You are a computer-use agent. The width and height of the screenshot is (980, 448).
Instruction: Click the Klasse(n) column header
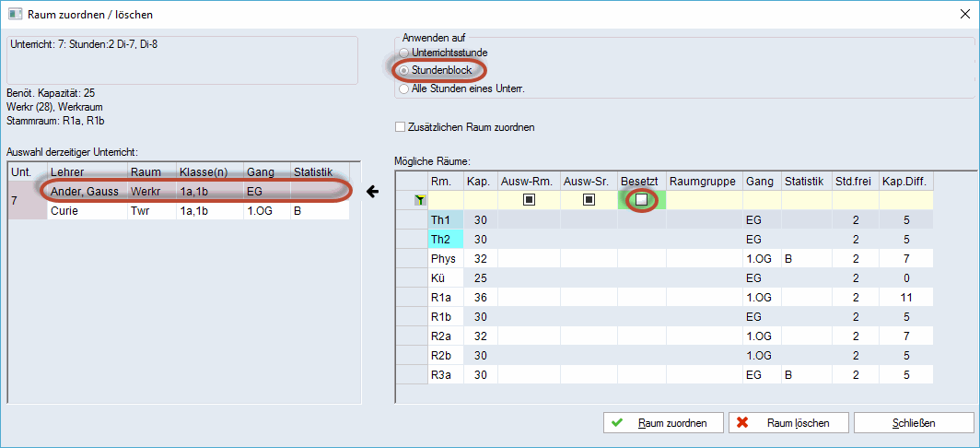[x=208, y=171]
